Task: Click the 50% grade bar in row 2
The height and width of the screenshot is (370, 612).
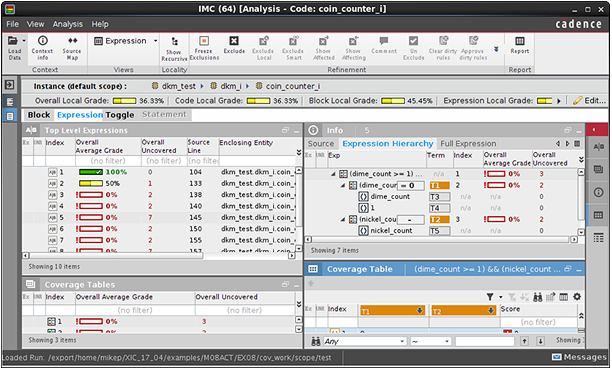Action: [91, 183]
